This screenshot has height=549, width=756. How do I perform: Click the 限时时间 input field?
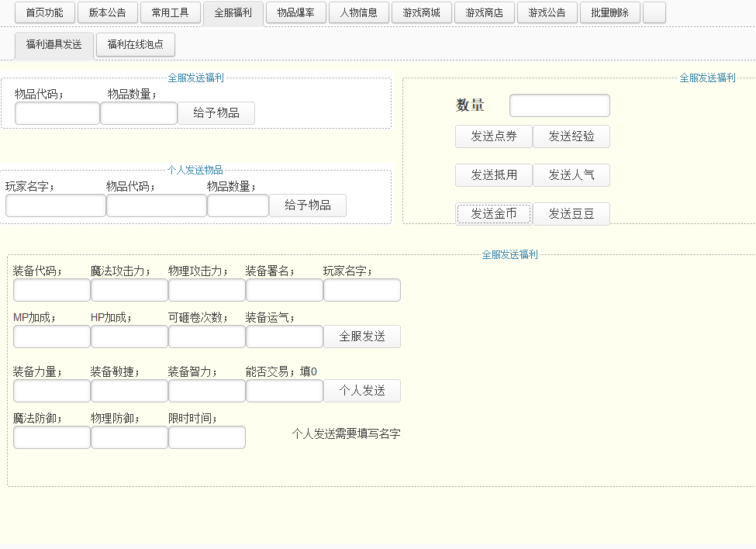click(207, 437)
